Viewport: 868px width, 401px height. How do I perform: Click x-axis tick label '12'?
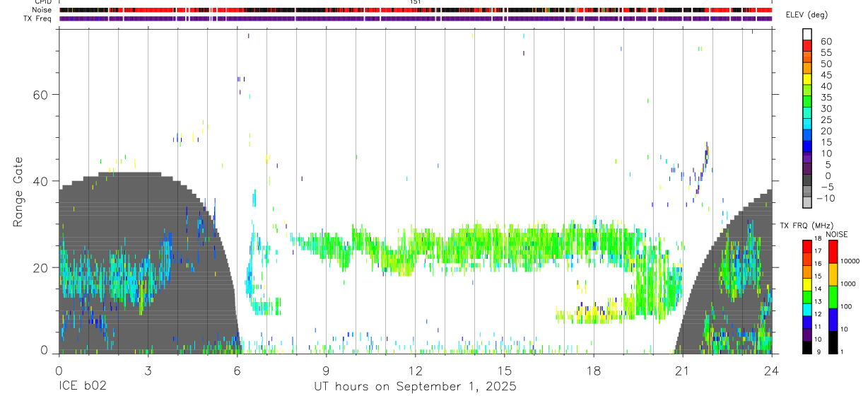415,371
